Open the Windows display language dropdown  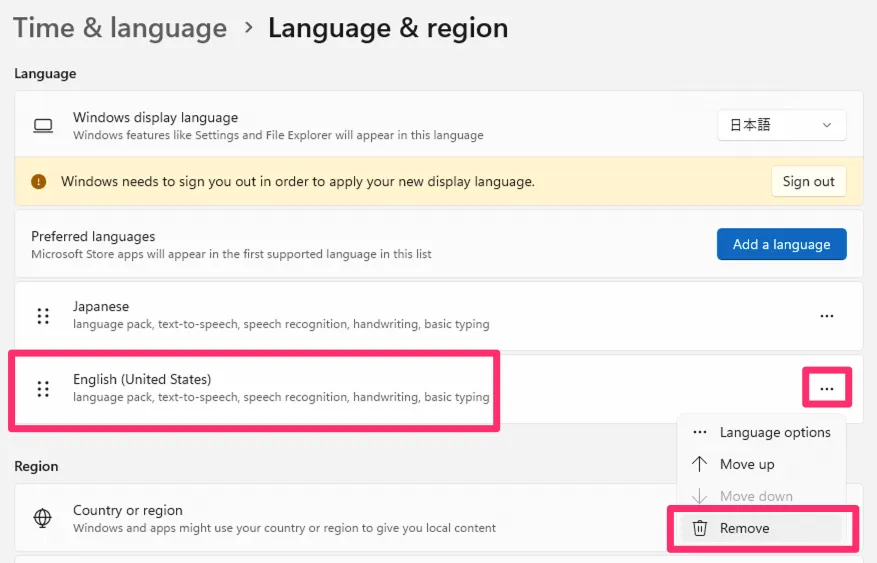click(781, 125)
